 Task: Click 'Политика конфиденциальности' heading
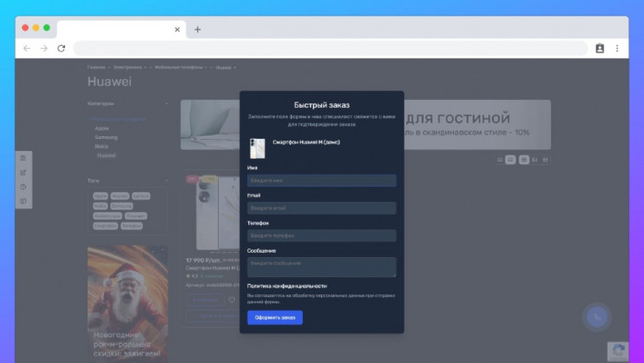coord(286,286)
